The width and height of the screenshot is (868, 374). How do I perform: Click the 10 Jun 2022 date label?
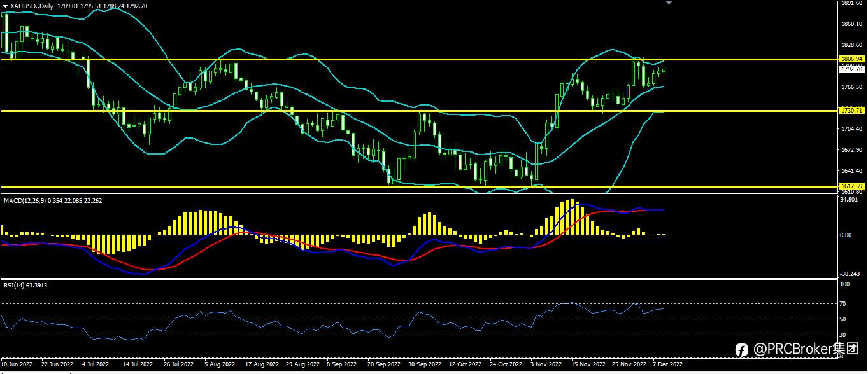click(x=17, y=365)
